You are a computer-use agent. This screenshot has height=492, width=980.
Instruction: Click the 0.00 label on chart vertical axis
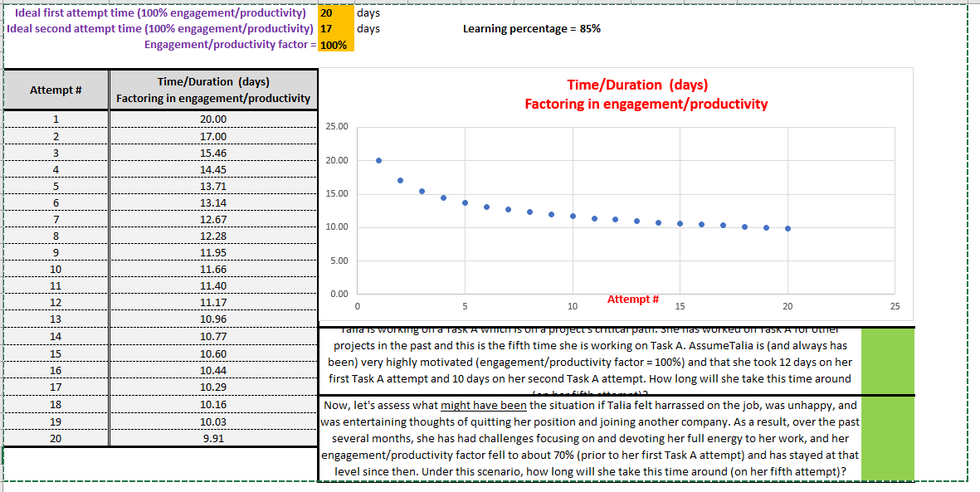339,293
